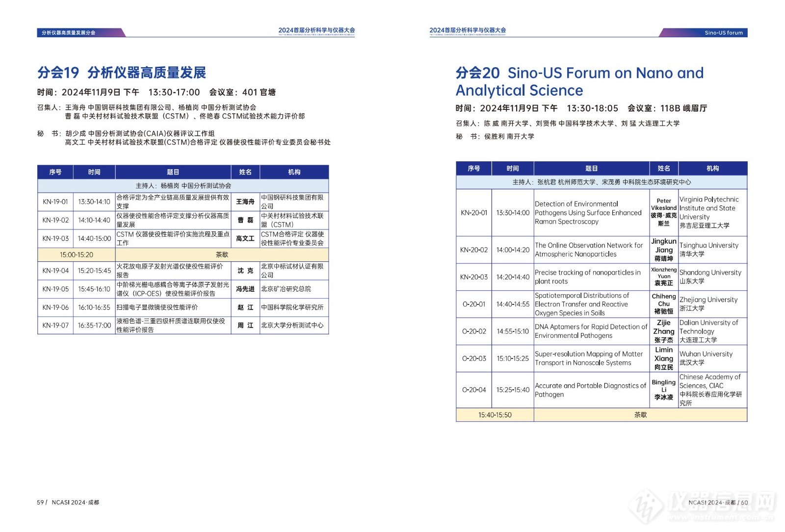Select the cell 'KN-19-02'
This screenshot has height=532, width=785.
tap(55, 220)
